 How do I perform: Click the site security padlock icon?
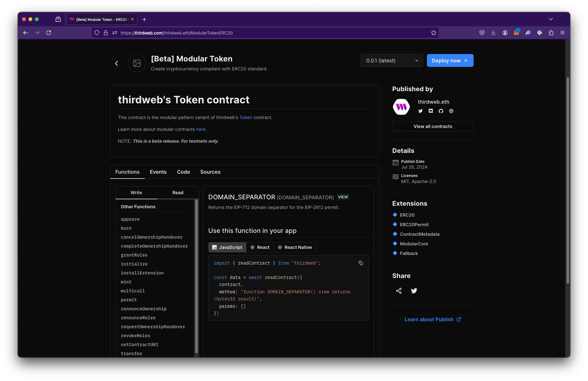click(106, 33)
